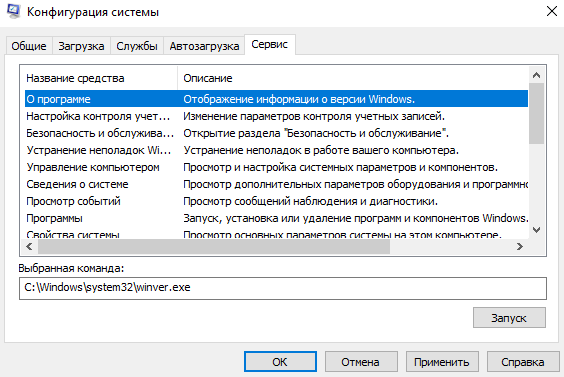Click the vertical scrollbar thumb

536,114
